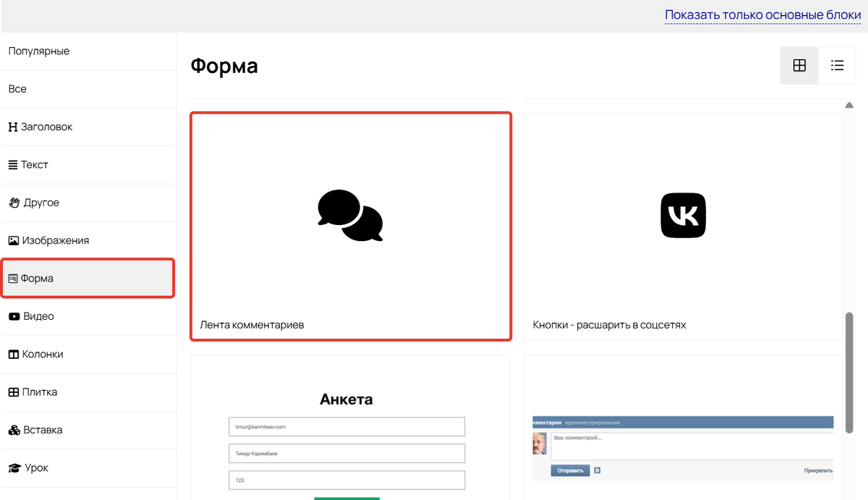Click the scroll up arrow of block list
This screenshot has height=500, width=868.
pyautogui.click(x=850, y=106)
